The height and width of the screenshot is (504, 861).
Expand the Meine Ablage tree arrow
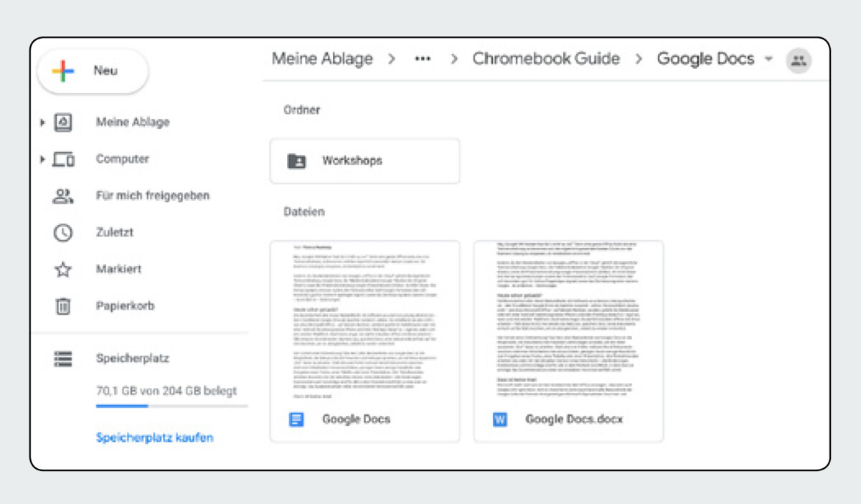(43, 123)
